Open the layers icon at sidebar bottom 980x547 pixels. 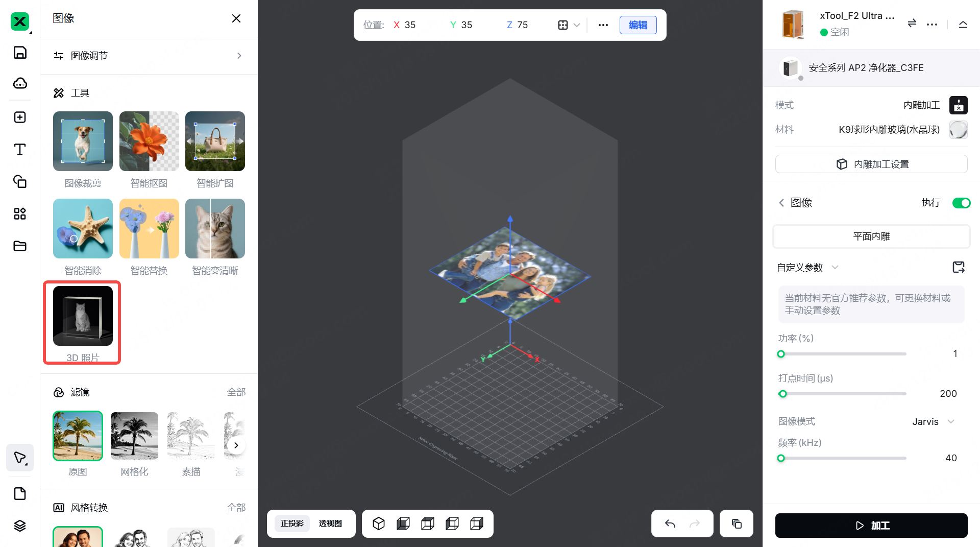coord(20,526)
